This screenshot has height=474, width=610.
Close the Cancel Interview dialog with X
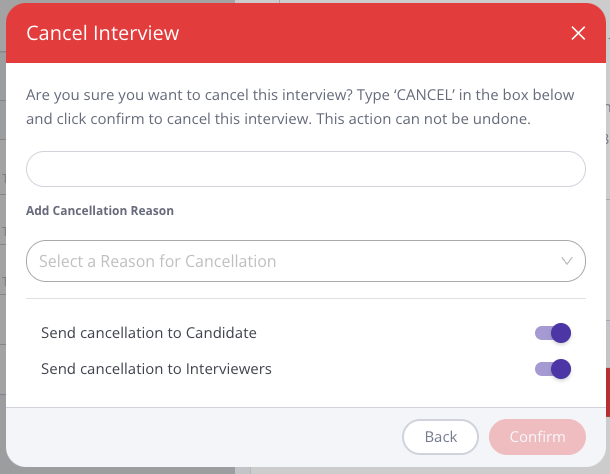click(578, 33)
